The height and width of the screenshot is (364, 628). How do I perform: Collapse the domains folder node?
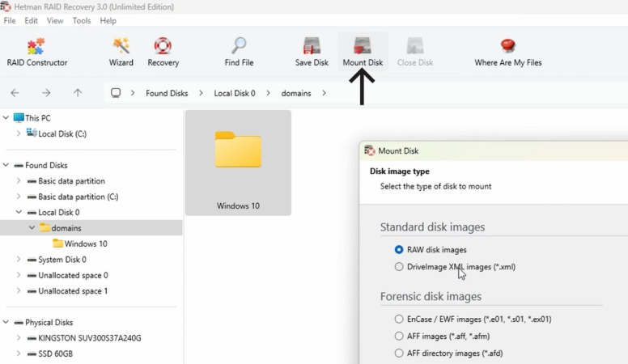point(32,228)
